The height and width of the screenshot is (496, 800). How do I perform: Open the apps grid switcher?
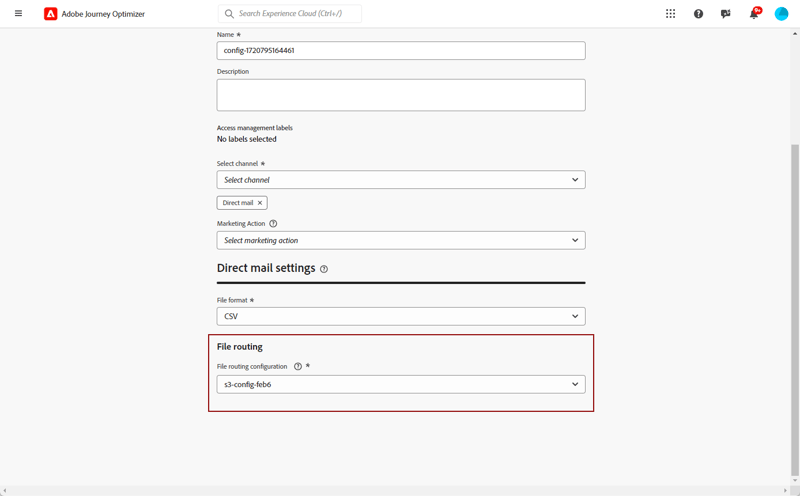click(x=670, y=14)
